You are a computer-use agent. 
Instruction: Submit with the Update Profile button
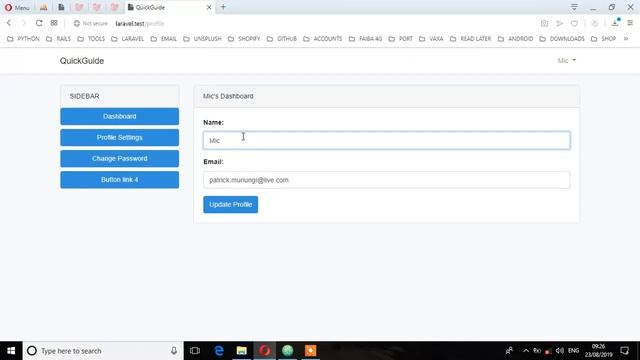coord(231,204)
